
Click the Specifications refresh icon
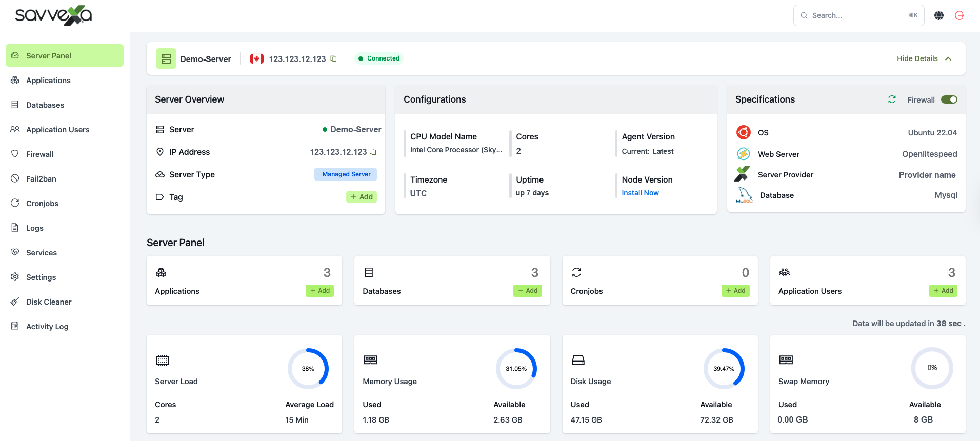tap(892, 99)
